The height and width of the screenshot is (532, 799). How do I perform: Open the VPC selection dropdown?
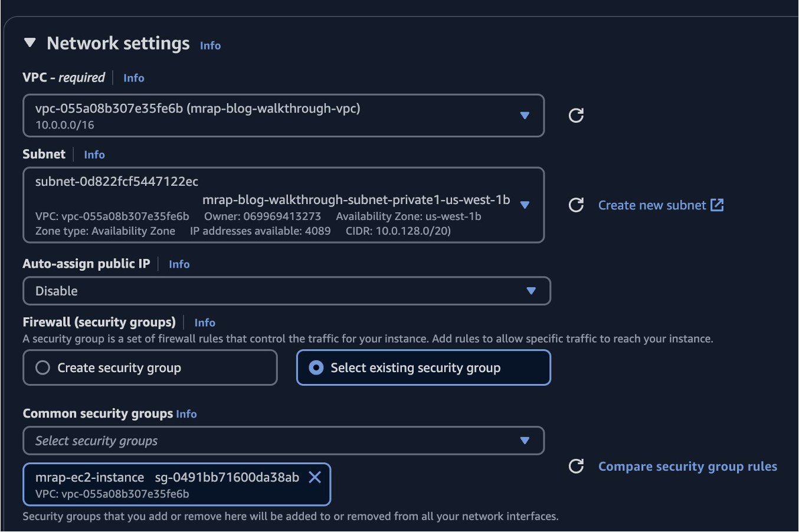[526, 116]
